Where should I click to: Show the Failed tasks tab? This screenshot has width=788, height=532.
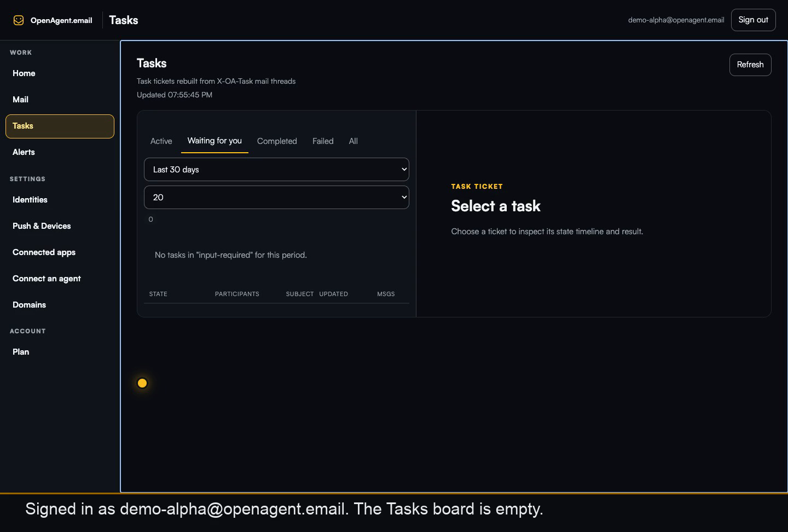point(323,141)
